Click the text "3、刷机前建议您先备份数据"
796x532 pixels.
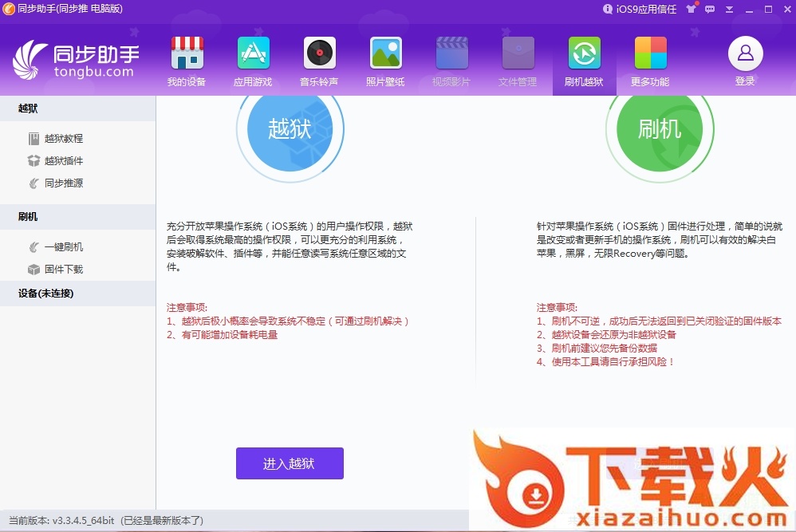point(597,349)
